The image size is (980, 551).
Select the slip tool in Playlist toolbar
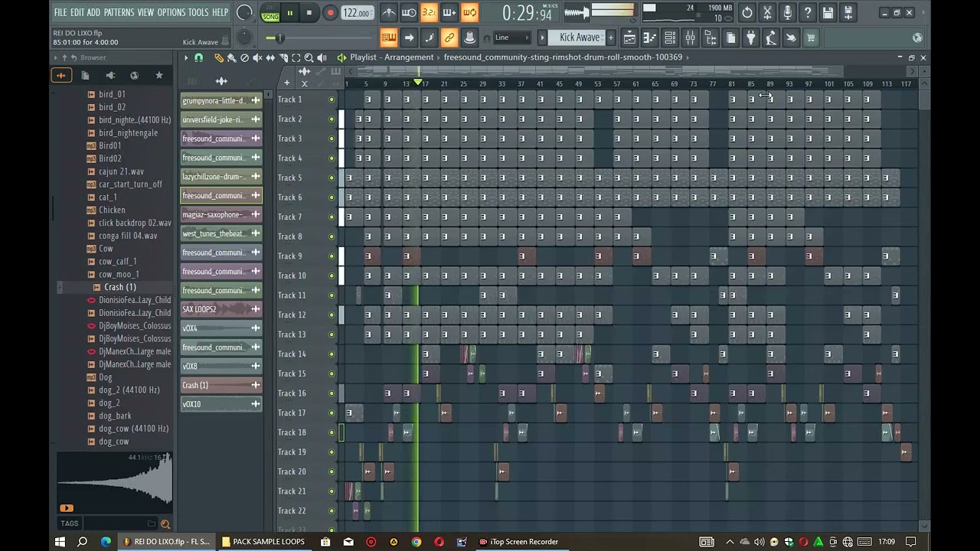pos(270,58)
